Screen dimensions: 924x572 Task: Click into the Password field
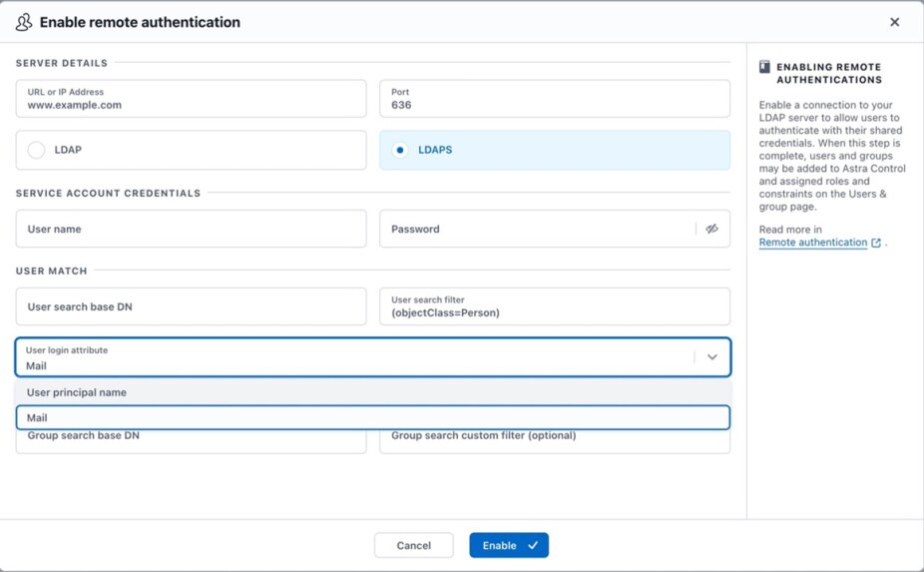pyautogui.click(x=534, y=229)
